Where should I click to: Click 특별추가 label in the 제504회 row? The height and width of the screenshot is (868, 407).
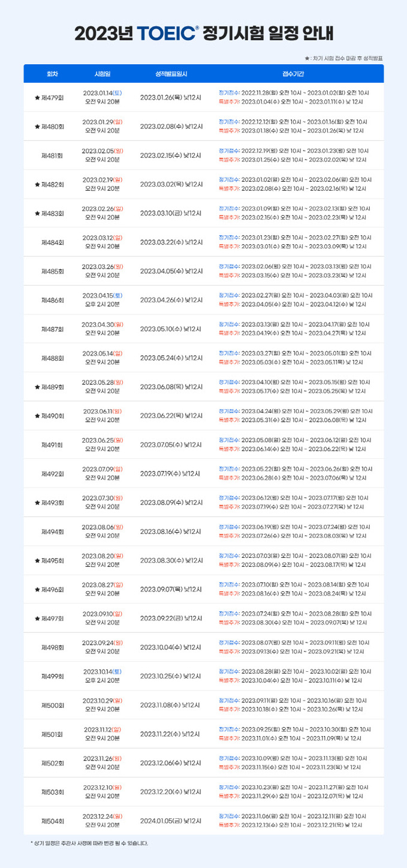click(229, 825)
